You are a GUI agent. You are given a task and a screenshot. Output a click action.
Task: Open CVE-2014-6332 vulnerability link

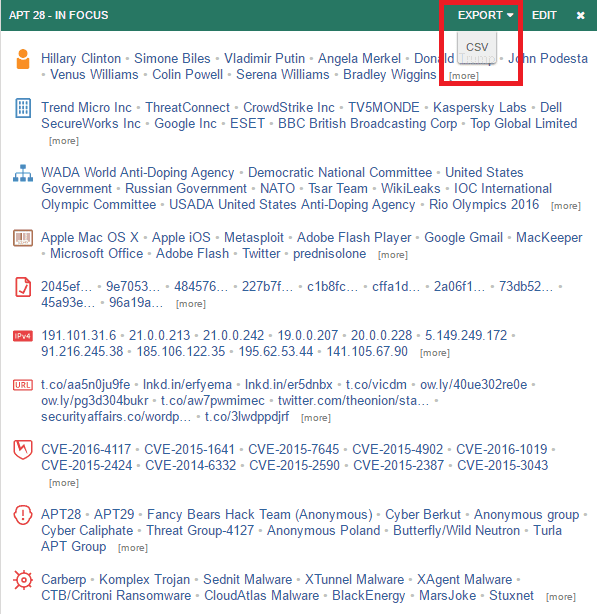click(191, 465)
